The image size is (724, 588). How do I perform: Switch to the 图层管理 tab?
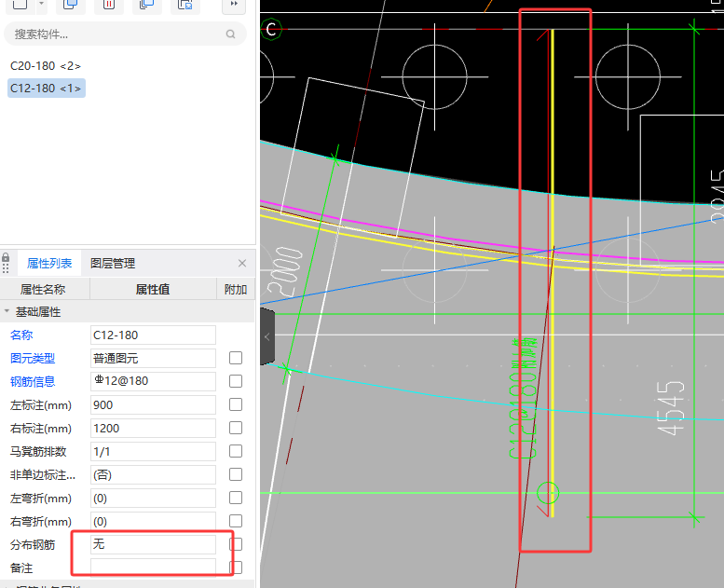[113, 264]
